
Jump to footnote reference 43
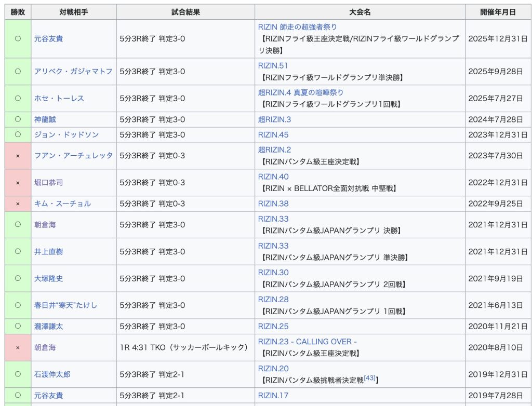pos(369,378)
